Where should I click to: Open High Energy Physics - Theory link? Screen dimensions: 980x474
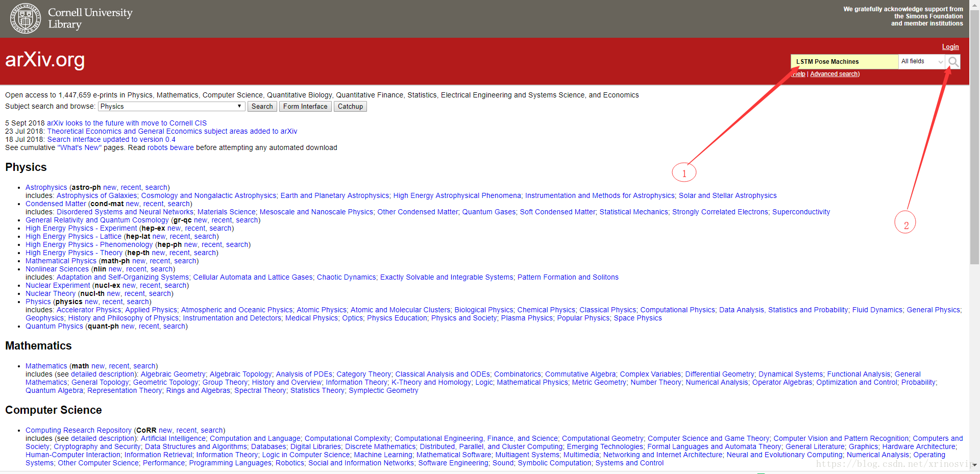pos(74,253)
